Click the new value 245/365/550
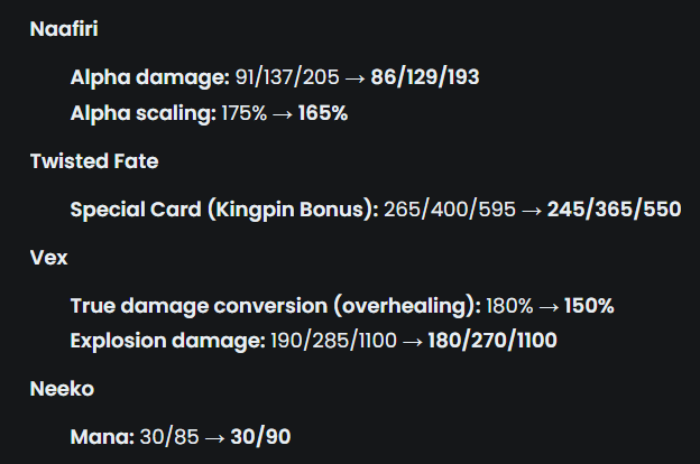 (x=614, y=209)
